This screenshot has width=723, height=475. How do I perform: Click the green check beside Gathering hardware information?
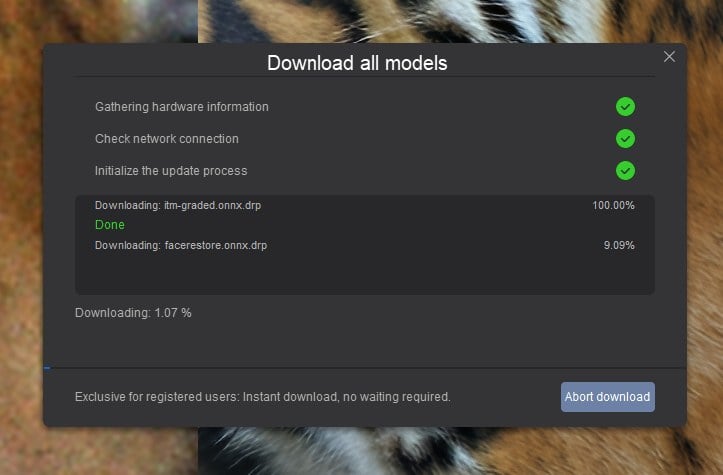[625, 107]
